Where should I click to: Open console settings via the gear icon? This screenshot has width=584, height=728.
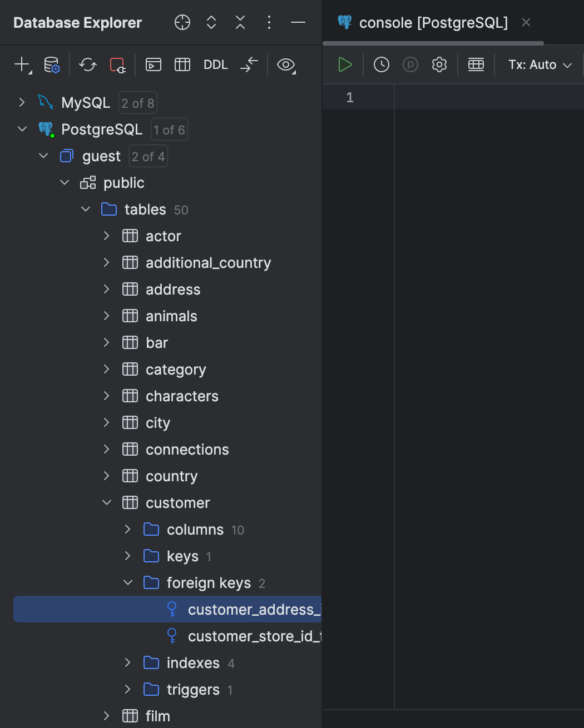(x=439, y=64)
